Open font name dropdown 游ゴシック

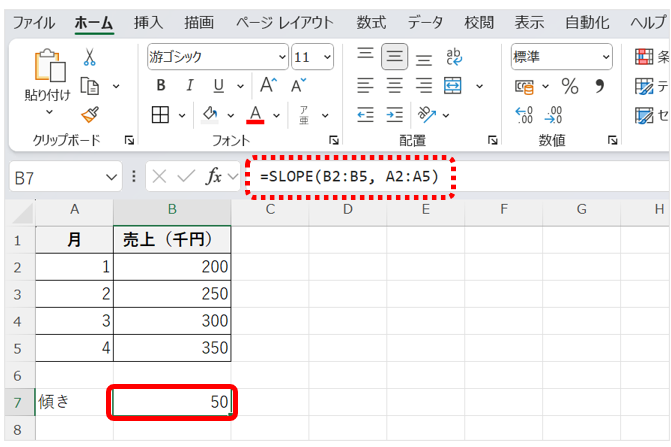coord(282,57)
